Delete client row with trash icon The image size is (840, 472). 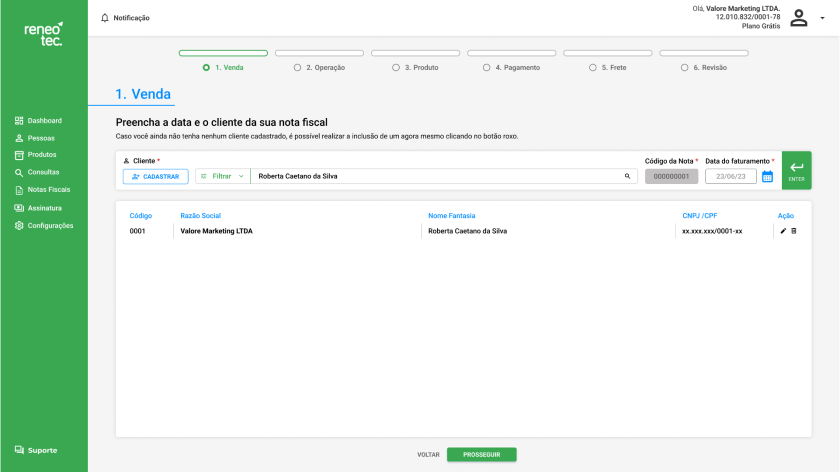point(794,231)
